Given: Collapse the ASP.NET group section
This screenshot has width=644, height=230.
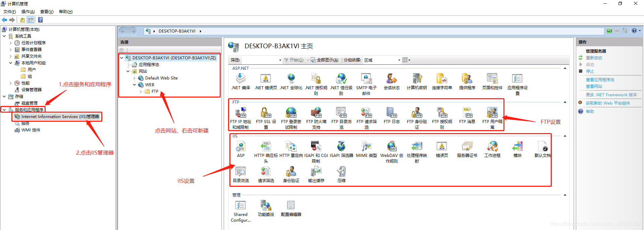Looking at the screenshot, I should tap(565, 68).
